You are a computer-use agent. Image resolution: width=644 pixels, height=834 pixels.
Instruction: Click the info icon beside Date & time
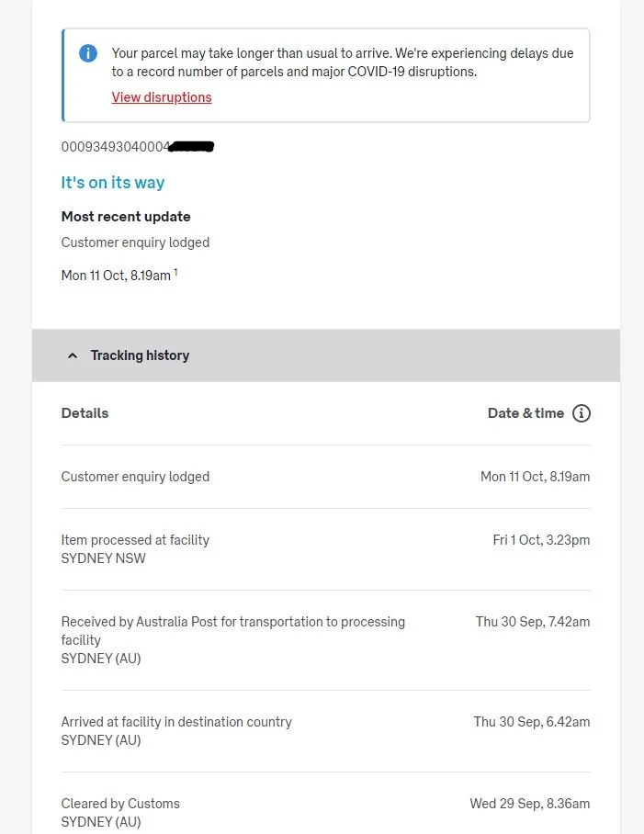581,413
